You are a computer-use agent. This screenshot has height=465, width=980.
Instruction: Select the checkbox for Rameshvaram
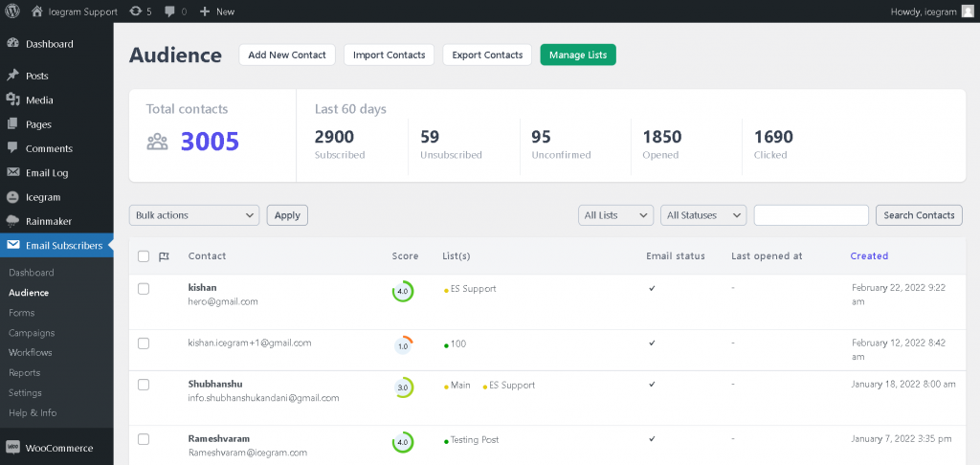pyautogui.click(x=144, y=439)
